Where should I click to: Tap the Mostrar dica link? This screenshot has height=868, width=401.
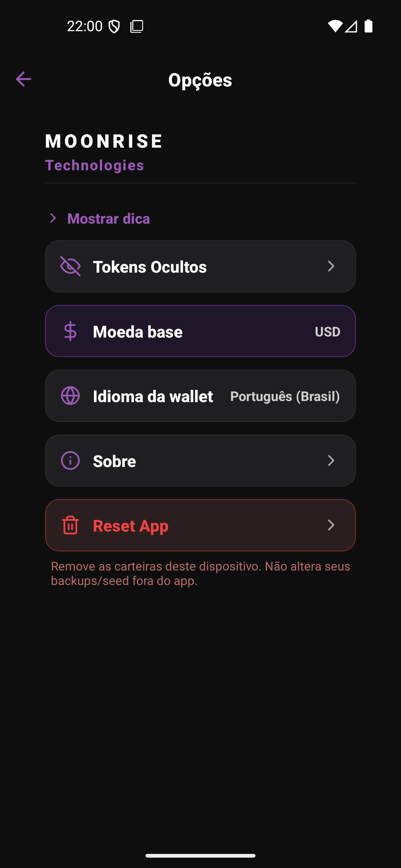(x=108, y=218)
